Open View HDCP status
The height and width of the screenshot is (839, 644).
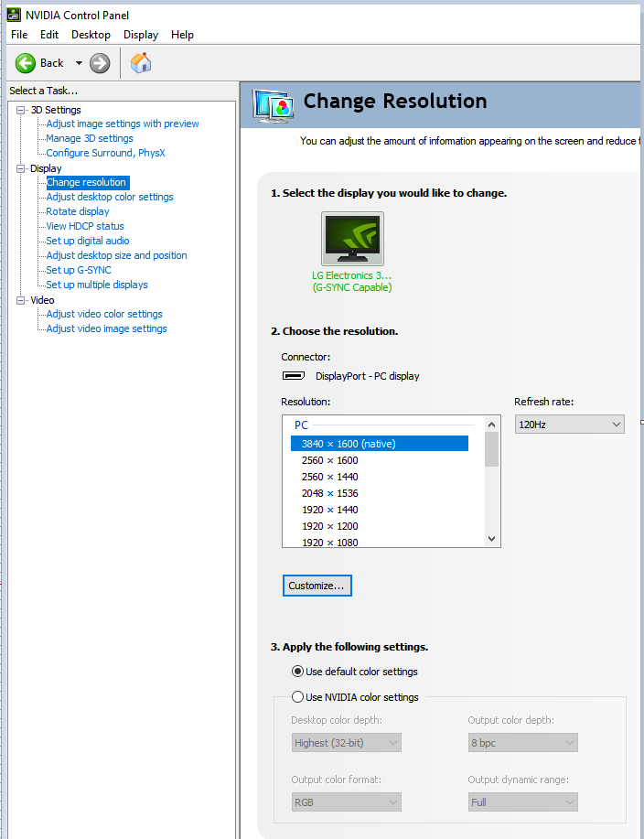85,226
